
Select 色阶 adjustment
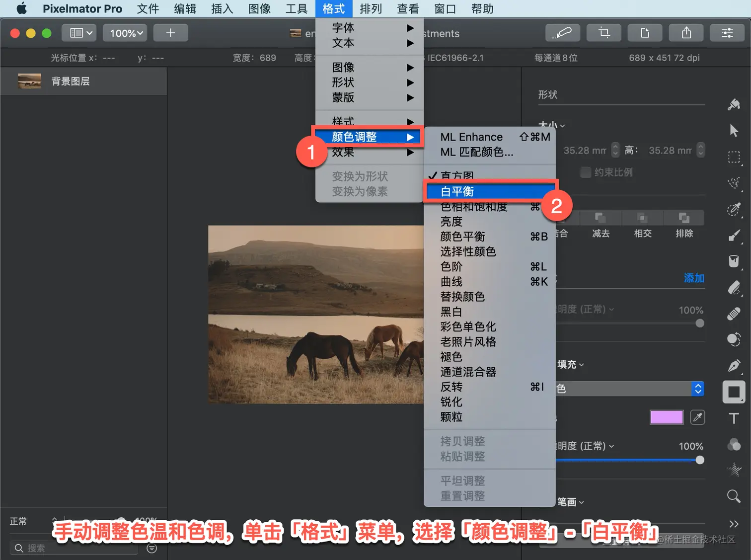click(x=490, y=267)
